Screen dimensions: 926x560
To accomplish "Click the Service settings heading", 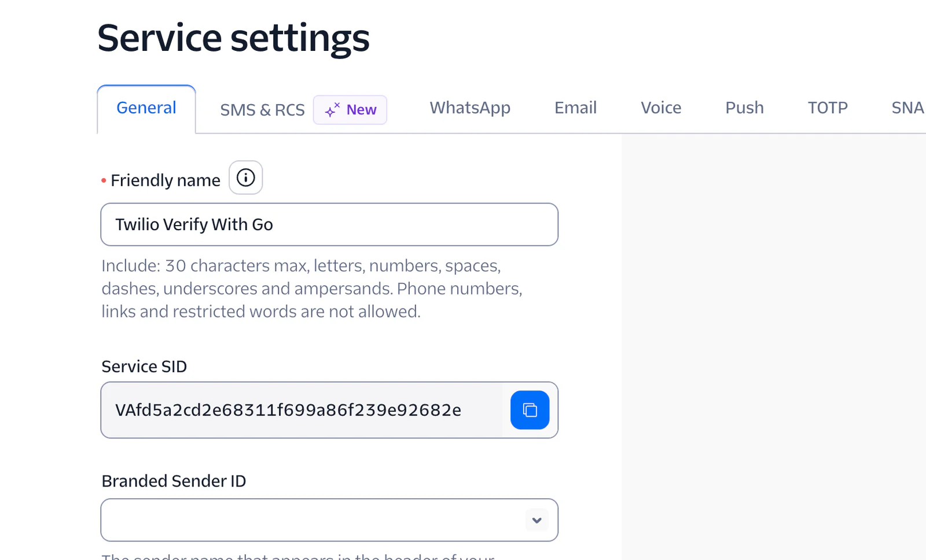I will pos(233,38).
